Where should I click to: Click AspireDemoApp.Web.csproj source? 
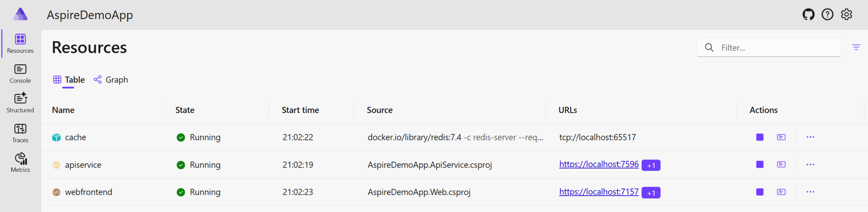(x=419, y=192)
